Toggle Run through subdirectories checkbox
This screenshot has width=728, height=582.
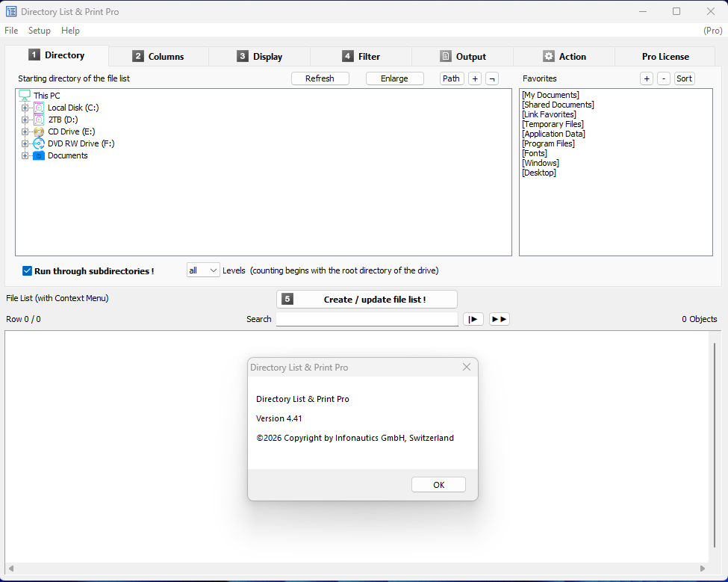pyautogui.click(x=28, y=271)
